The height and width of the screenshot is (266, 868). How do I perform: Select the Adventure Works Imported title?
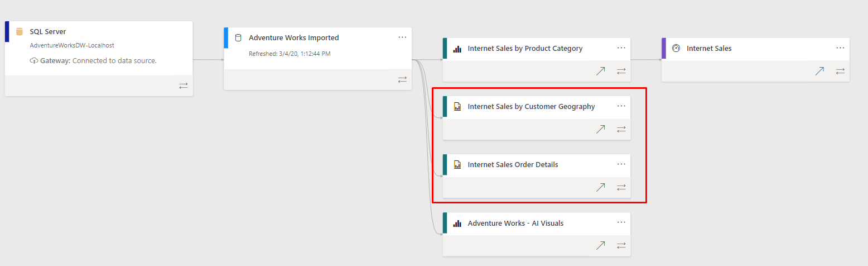pyautogui.click(x=294, y=38)
